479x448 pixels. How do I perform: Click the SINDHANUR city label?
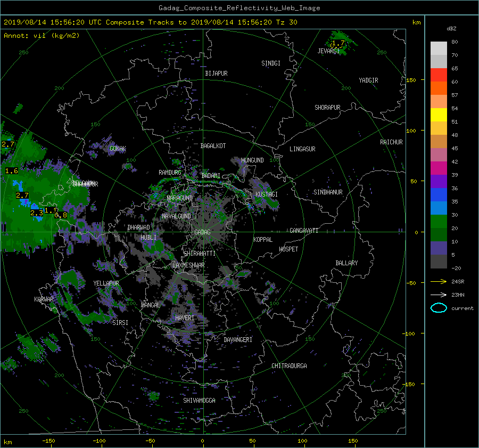pos(328,192)
